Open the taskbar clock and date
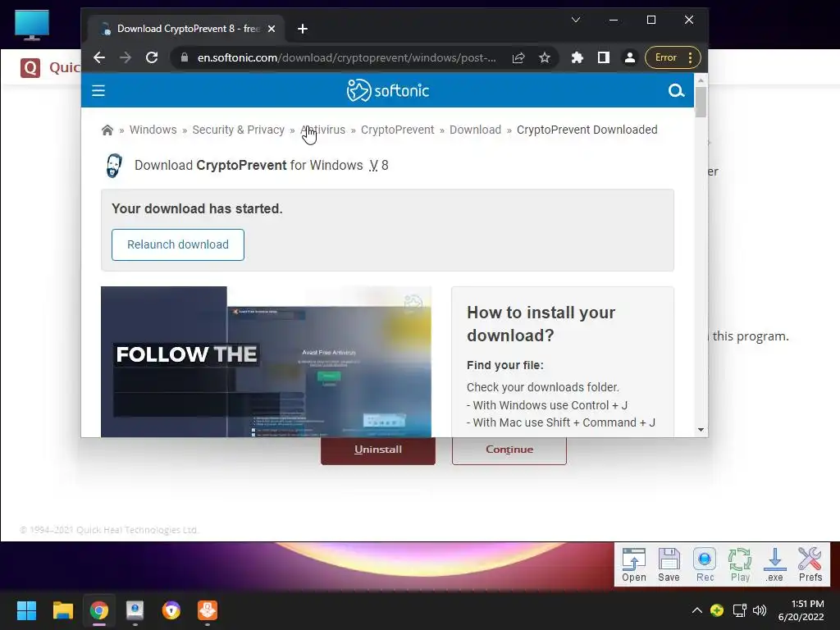The image size is (840, 630). click(801, 610)
